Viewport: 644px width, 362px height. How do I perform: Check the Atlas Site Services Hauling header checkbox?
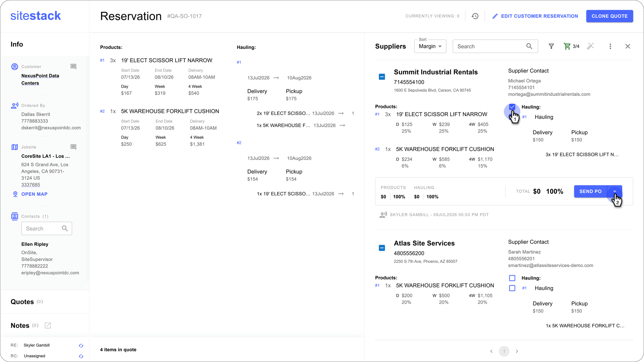tap(512, 278)
